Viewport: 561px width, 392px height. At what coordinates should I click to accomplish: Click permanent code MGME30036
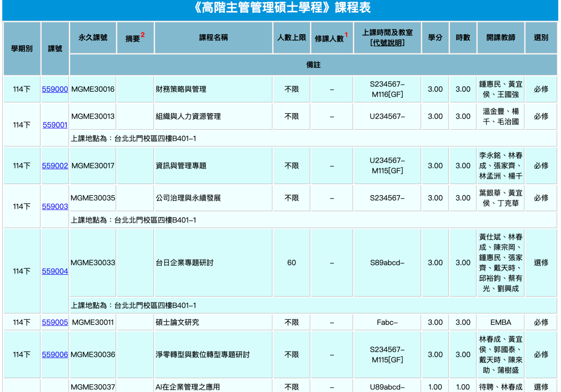(x=93, y=354)
